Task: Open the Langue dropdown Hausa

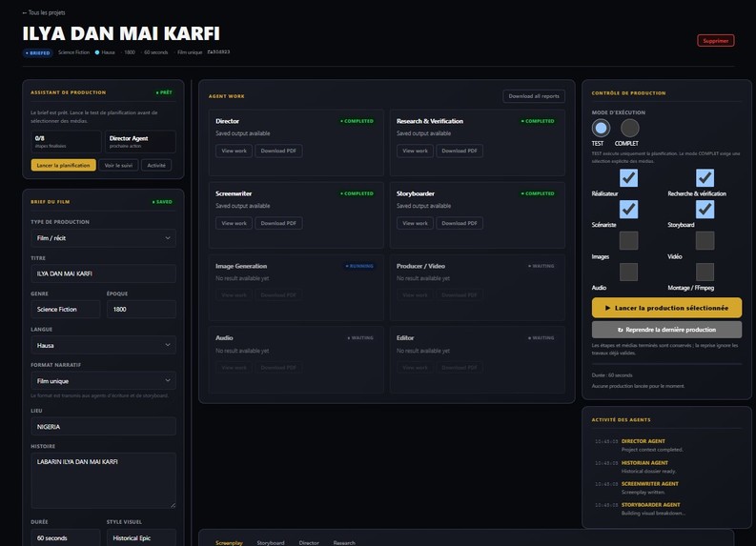Action: click(x=103, y=345)
